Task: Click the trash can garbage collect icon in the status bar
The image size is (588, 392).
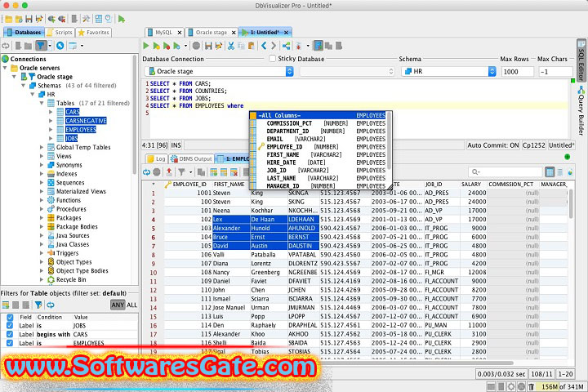Action: 531,386
